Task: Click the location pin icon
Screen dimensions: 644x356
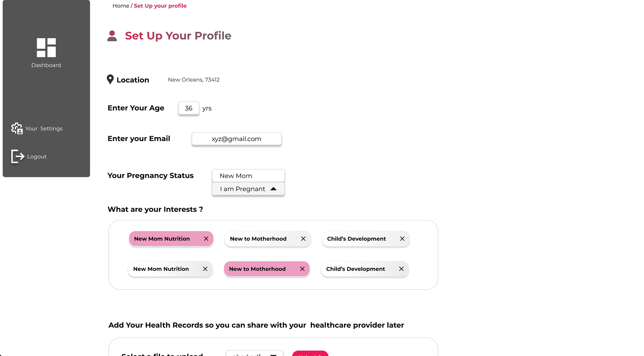Action: tap(110, 79)
